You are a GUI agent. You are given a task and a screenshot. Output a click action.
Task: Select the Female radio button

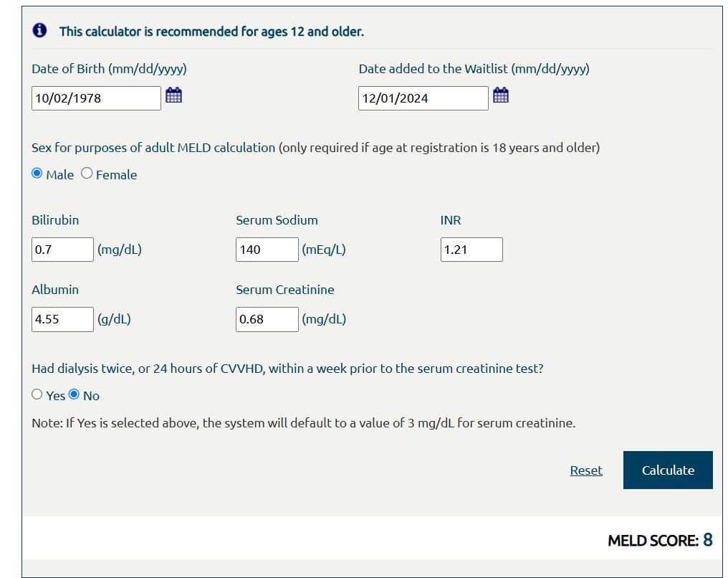click(87, 174)
